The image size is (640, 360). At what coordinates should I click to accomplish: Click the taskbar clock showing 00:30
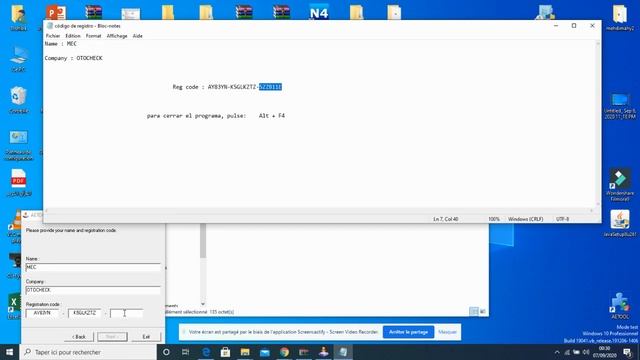pyautogui.click(x=604, y=352)
